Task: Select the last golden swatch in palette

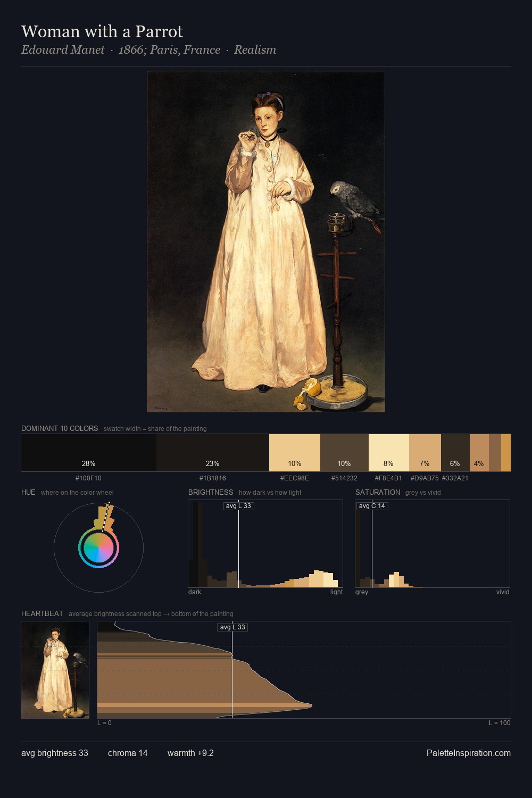Action: click(x=506, y=453)
